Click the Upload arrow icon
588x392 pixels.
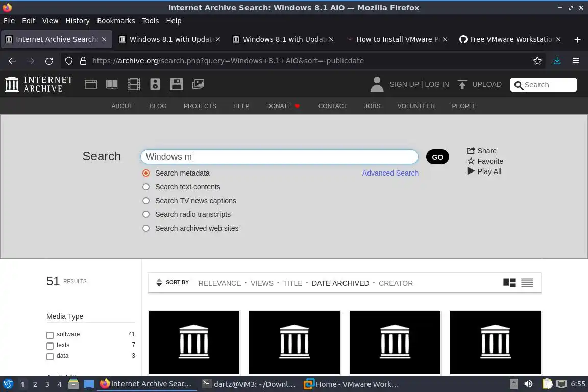[x=462, y=84]
